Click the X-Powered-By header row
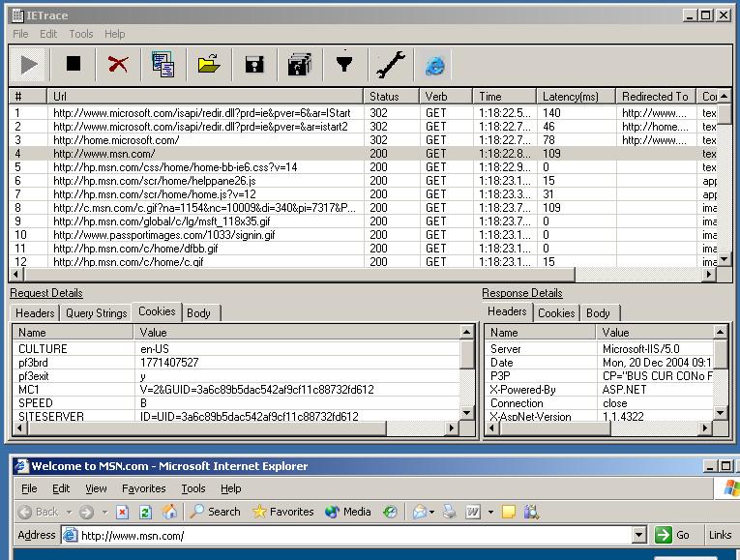Screen dimensions: 740x560 tap(600, 390)
